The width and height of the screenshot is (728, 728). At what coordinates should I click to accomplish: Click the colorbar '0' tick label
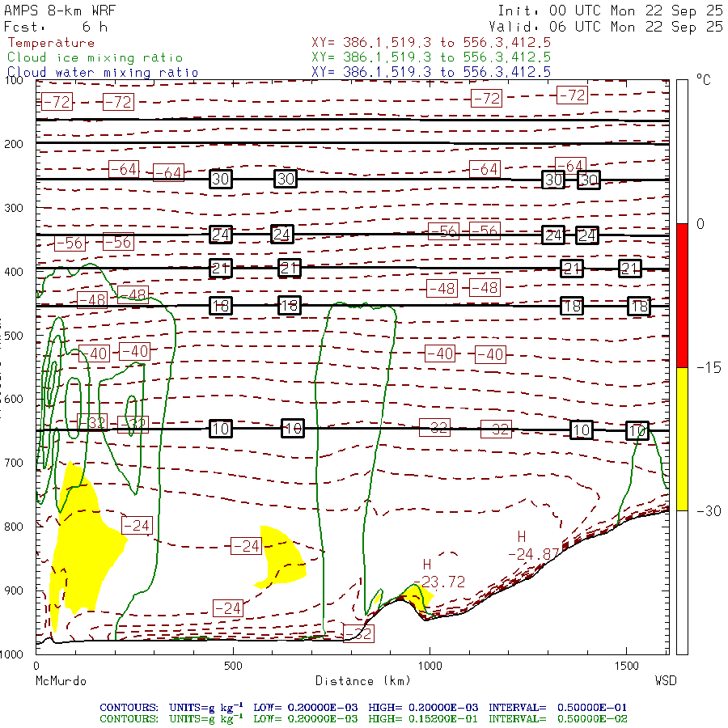click(700, 224)
